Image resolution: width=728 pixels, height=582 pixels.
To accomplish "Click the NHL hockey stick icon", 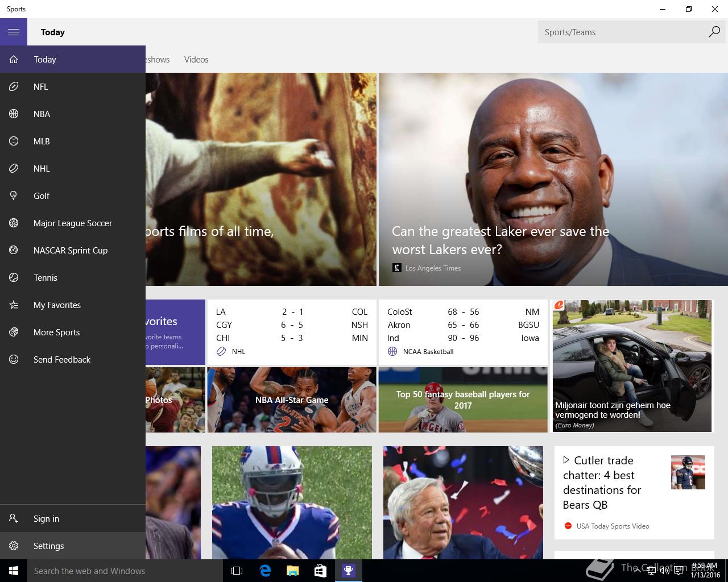I will click(14, 168).
